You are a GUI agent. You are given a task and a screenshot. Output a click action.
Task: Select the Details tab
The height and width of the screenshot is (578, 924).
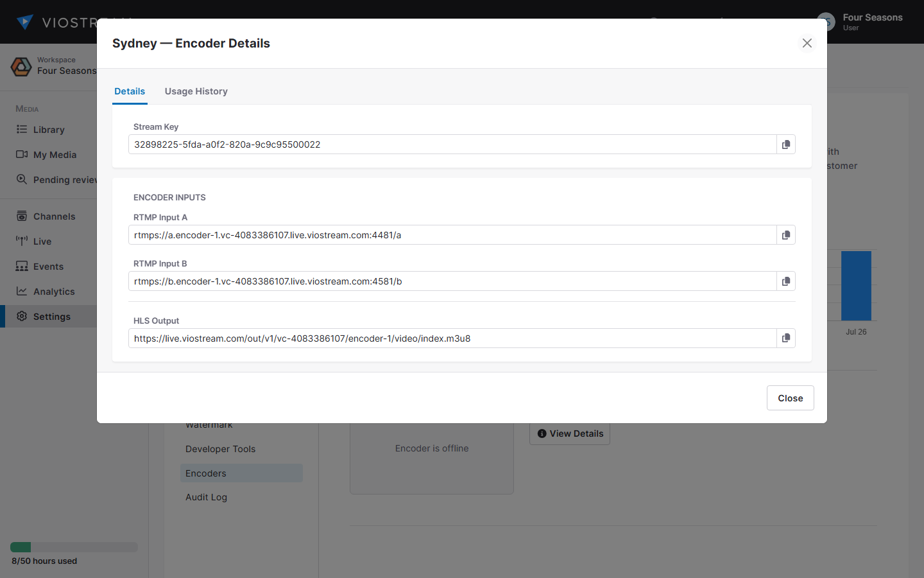tap(130, 91)
